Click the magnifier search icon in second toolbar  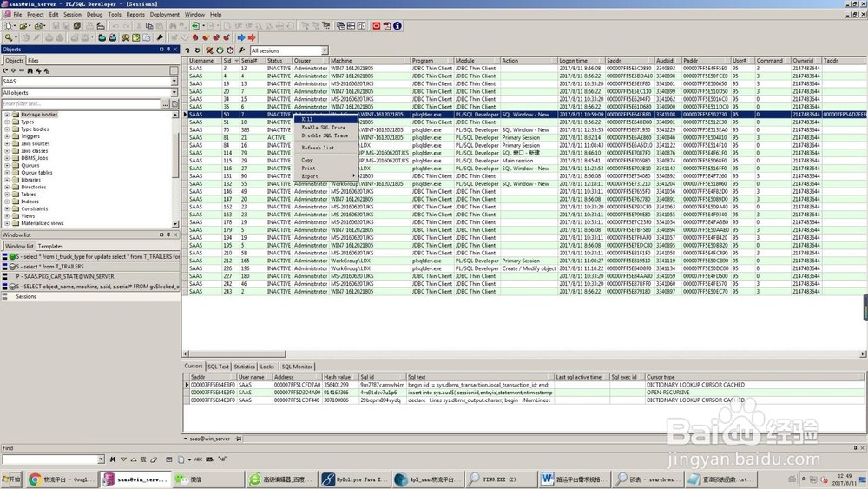coord(9,37)
